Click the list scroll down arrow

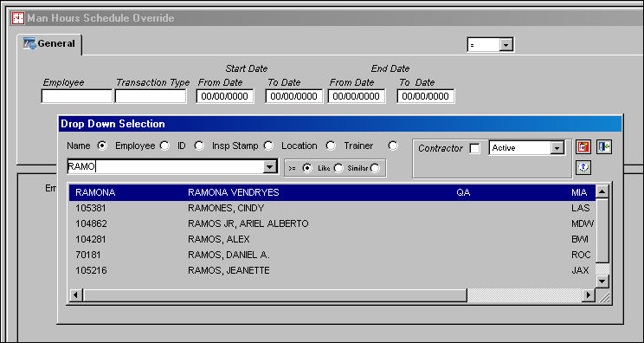pyautogui.click(x=602, y=282)
